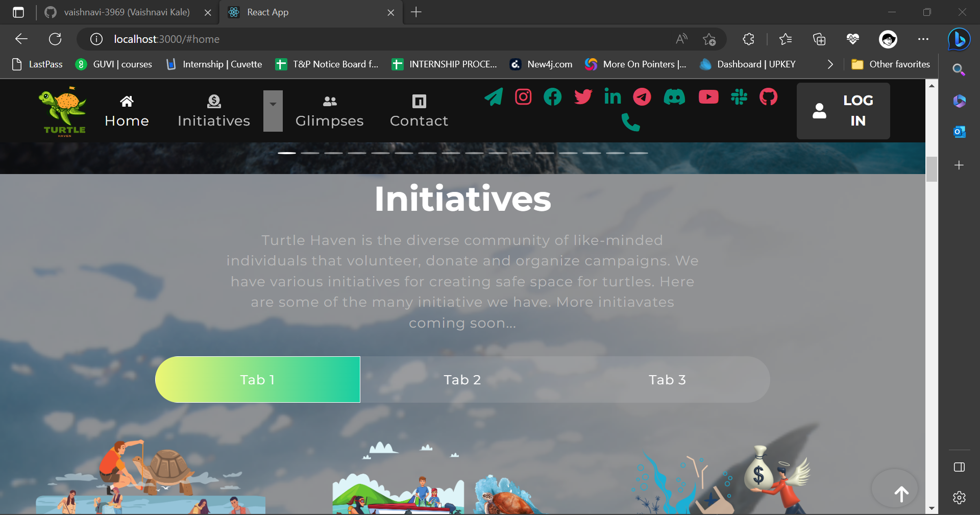Show more bookmarks with chevron arrow
Image resolution: width=980 pixels, height=515 pixels.
tap(830, 64)
